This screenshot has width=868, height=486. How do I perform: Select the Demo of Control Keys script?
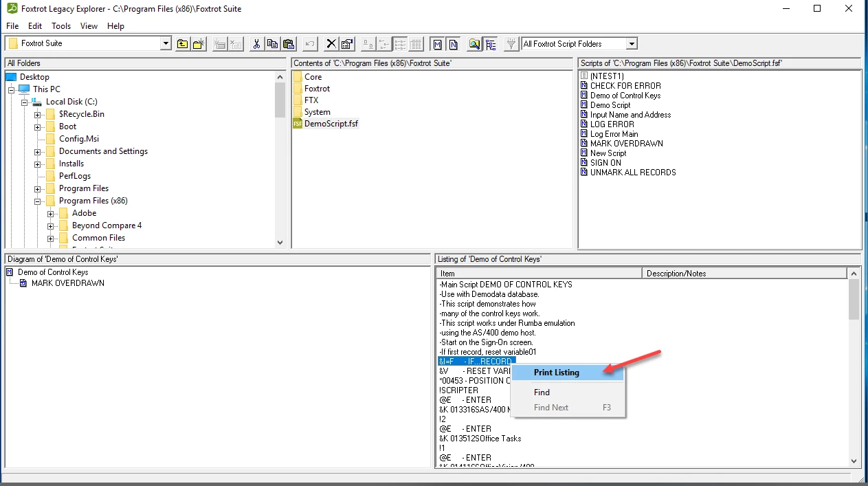tap(625, 96)
